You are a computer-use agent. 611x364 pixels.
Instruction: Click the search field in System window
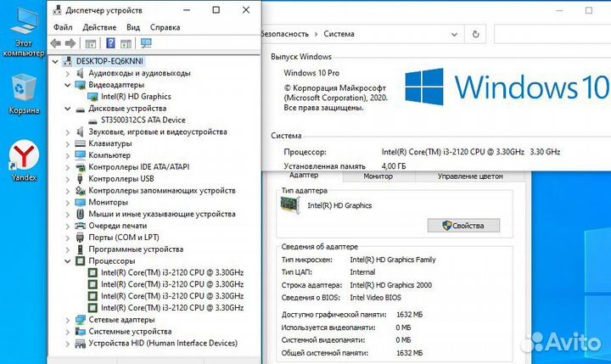552,34
